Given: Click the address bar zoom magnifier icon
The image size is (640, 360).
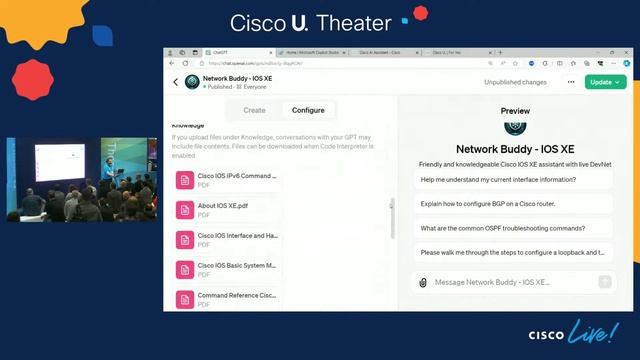Looking at the screenshot, I should [490, 63].
